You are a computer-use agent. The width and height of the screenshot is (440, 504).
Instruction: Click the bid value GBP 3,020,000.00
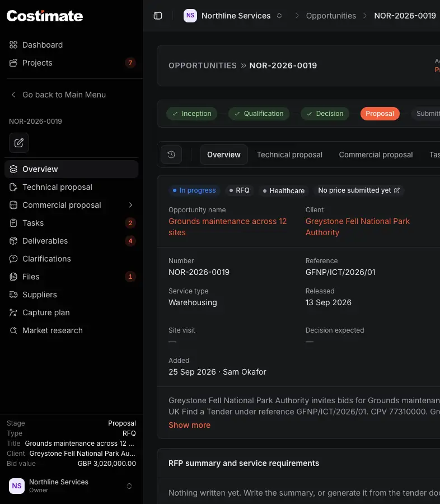[107, 464]
